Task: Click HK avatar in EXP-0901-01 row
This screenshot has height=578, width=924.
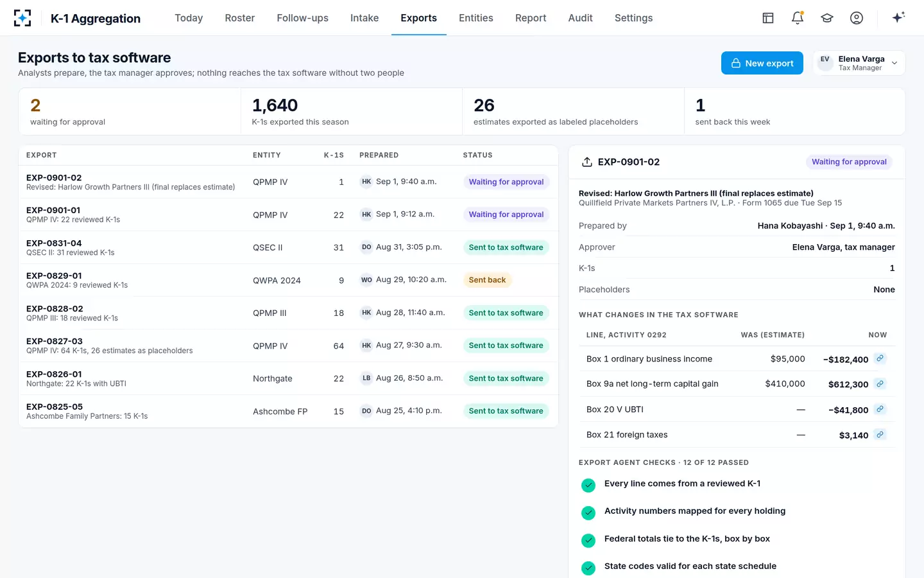Action: (x=366, y=215)
